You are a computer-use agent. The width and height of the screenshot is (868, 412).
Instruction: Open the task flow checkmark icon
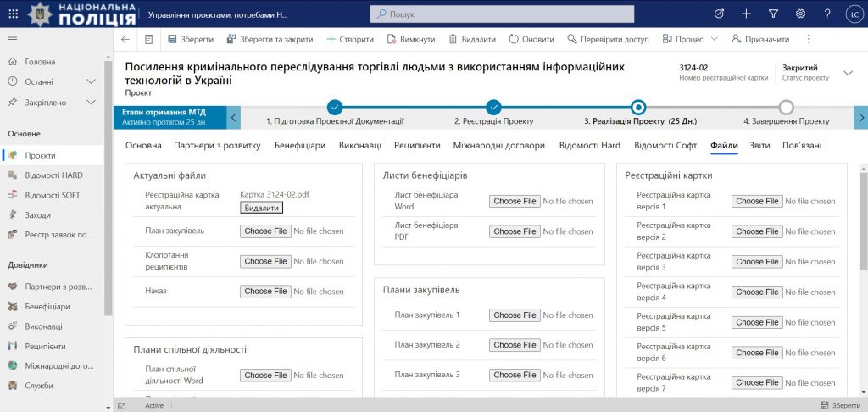point(719,14)
